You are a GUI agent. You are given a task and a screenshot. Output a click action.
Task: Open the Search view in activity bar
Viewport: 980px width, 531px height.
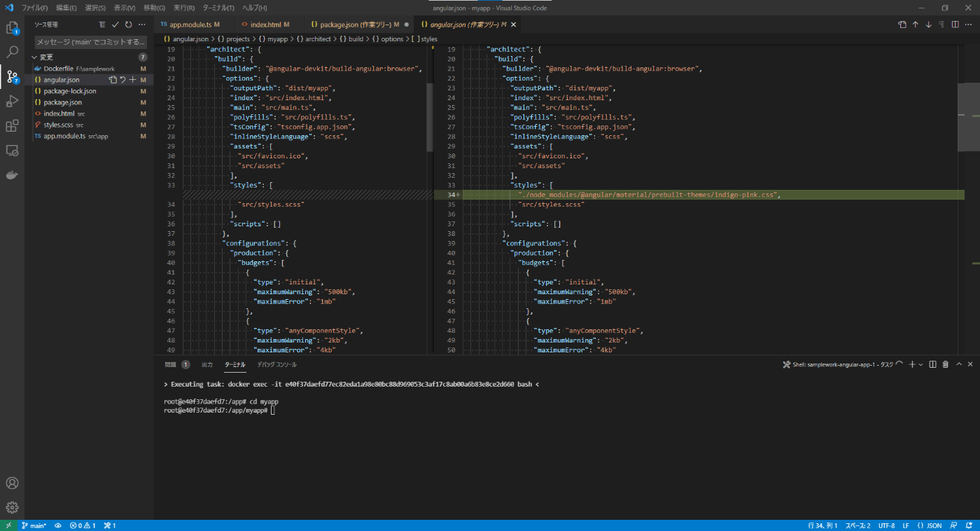click(12, 53)
